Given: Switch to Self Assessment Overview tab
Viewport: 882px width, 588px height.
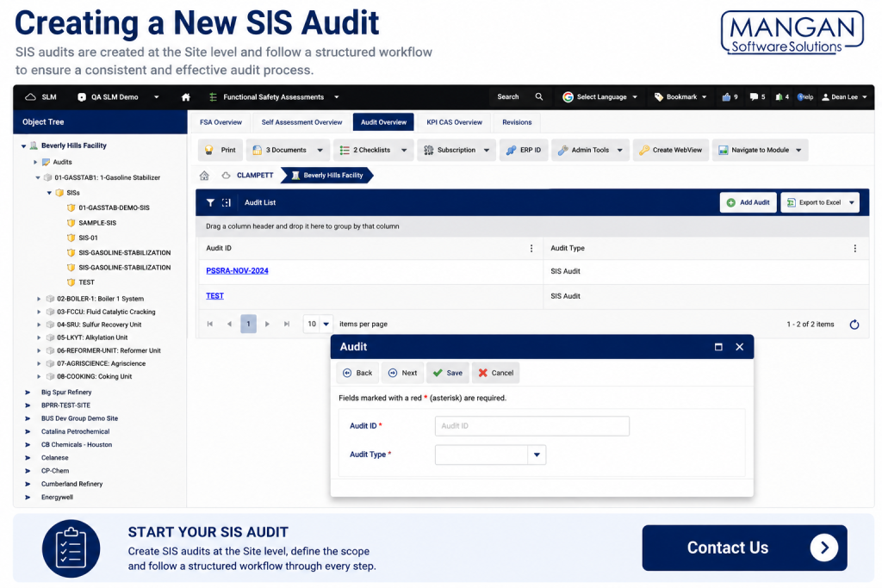Looking at the screenshot, I should (301, 122).
